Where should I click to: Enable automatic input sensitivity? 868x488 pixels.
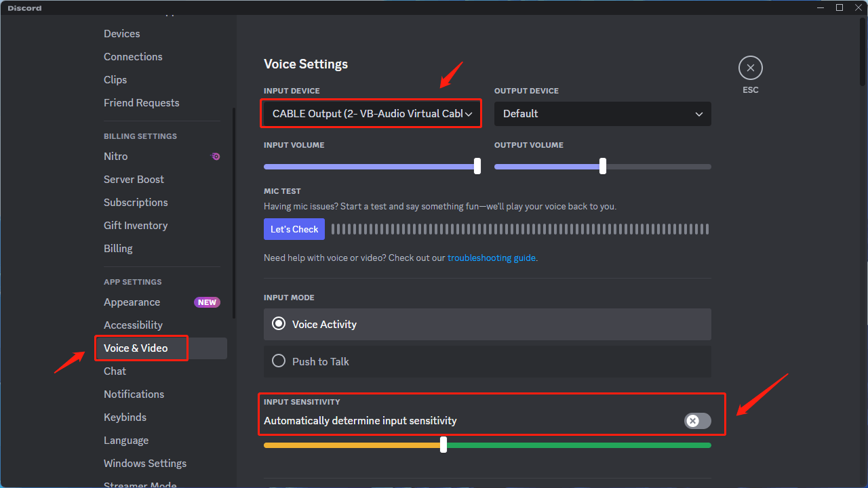pos(697,421)
